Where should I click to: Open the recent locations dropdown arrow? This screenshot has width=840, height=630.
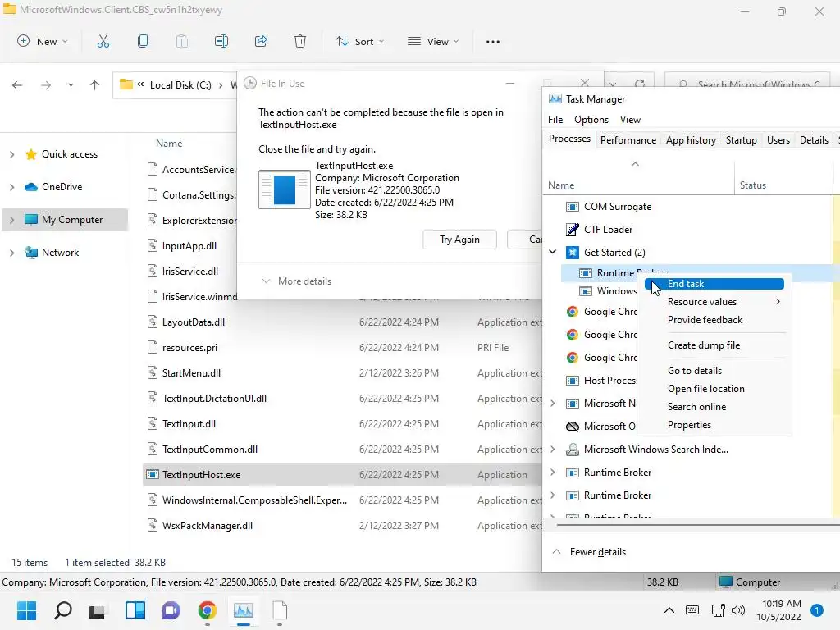pos(71,85)
